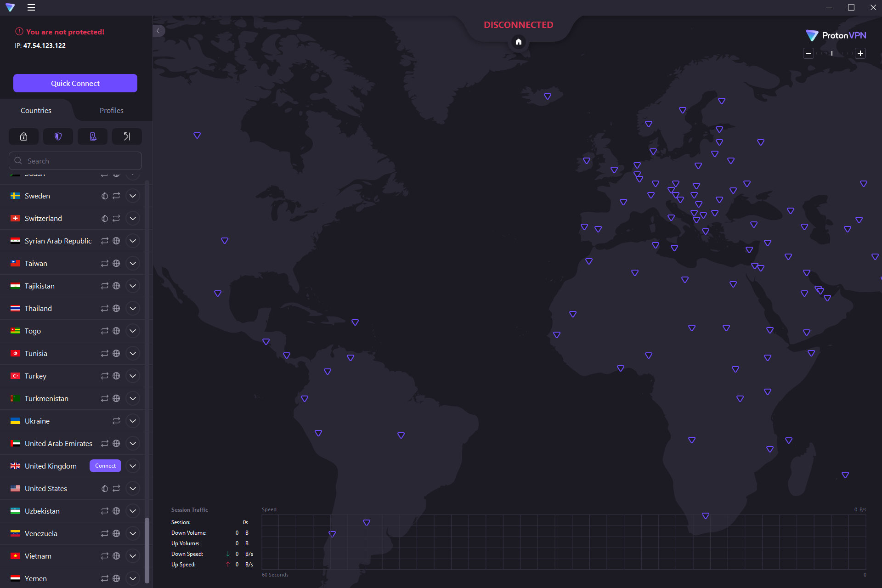Click the Quick Connect button
The image size is (882, 588).
(75, 83)
